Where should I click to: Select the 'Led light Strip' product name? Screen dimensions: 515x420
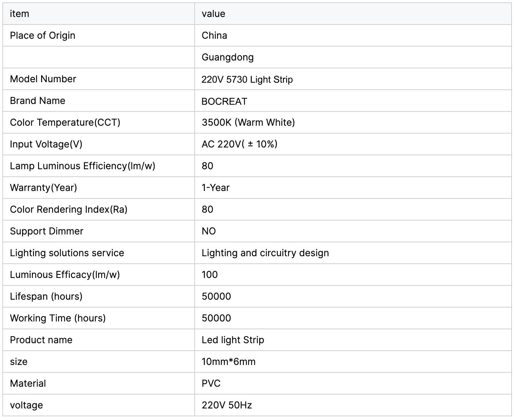(x=233, y=340)
